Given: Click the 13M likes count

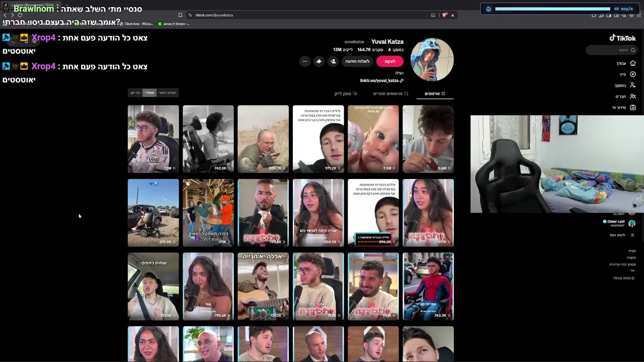Looking at the screenshot, I should (343, 50).
